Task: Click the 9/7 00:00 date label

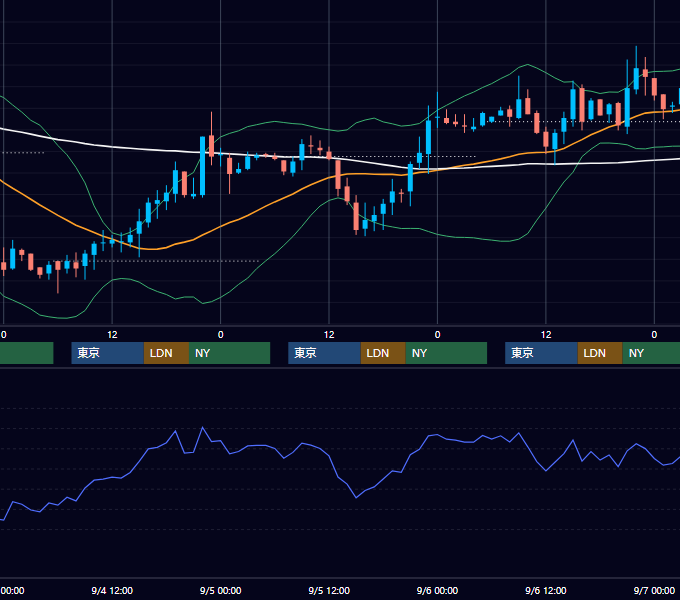Action: click(x=654, y=590)
